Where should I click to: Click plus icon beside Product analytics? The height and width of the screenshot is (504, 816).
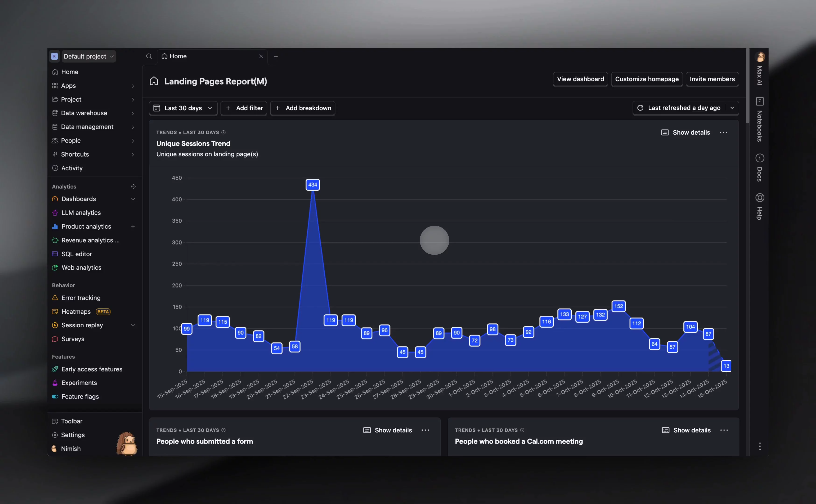133,226
